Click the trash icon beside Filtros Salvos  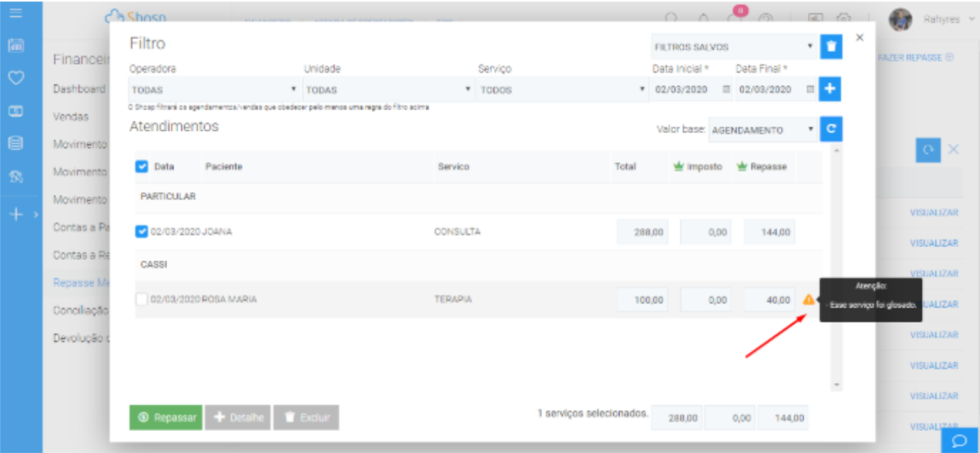click(x=831, y=47)
